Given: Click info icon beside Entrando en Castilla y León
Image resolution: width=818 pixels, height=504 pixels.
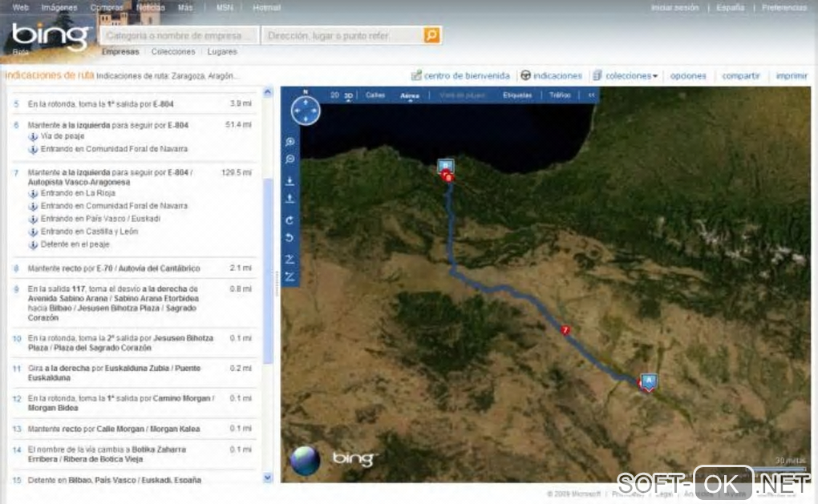Looking at the screenshot, I should [33, 232].
